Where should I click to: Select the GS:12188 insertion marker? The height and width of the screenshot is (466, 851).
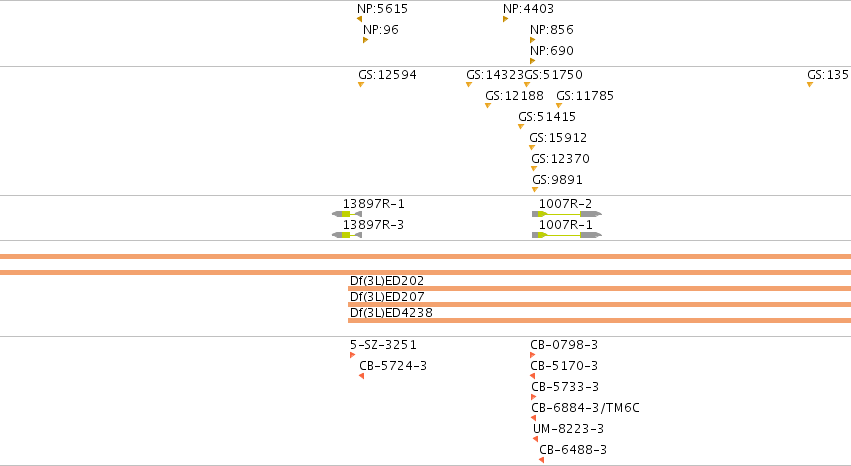[488, 106]
